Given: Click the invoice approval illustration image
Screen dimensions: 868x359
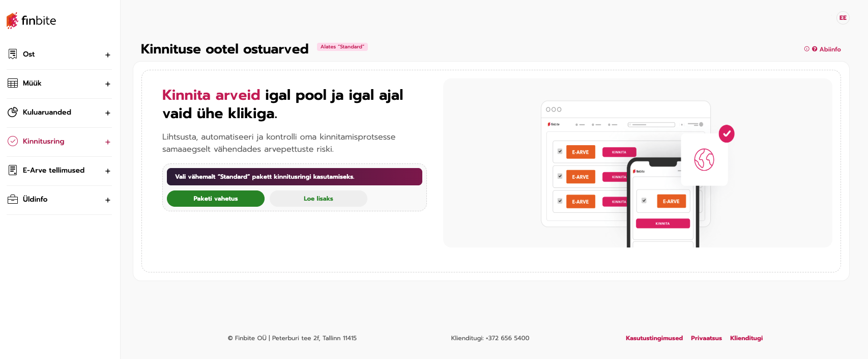Looking at the screenshot, I should 637,163.
